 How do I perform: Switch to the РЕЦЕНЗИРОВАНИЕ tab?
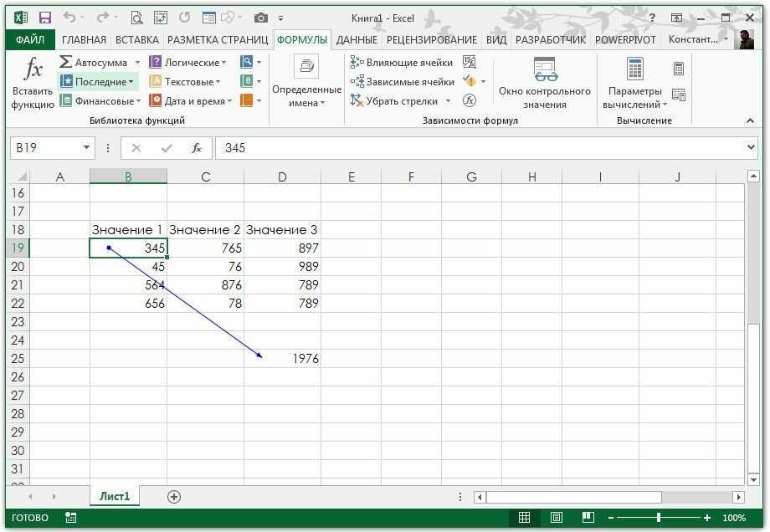tap(432, 40)
